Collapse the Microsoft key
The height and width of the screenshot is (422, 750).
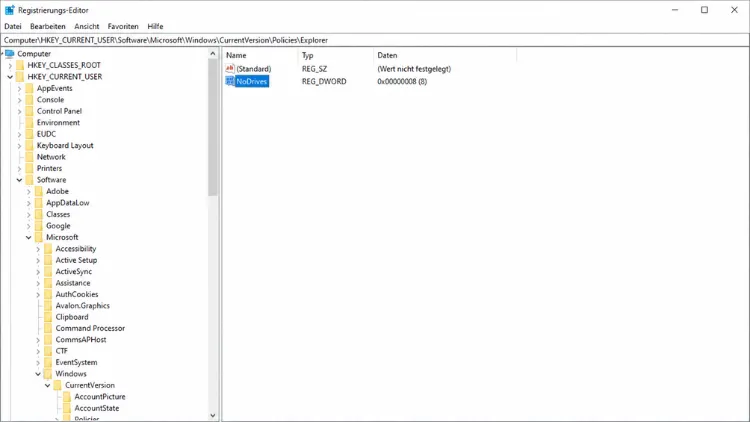29,237
